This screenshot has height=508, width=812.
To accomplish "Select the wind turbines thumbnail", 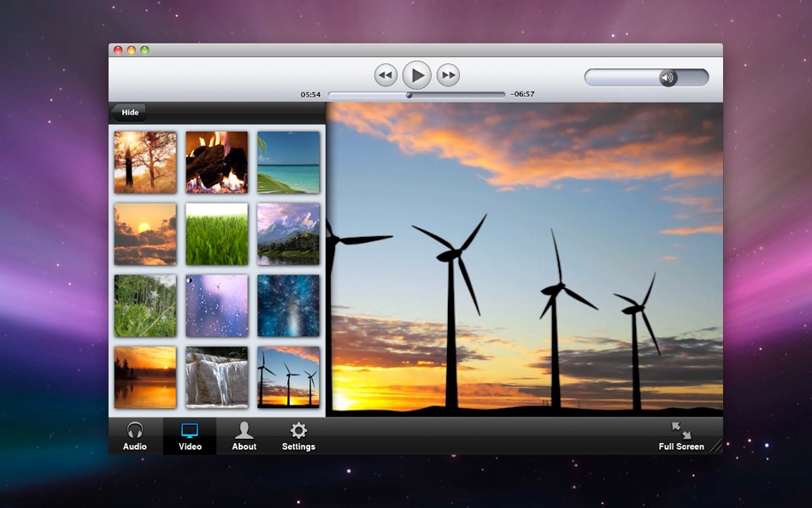I will pos(288,376).
